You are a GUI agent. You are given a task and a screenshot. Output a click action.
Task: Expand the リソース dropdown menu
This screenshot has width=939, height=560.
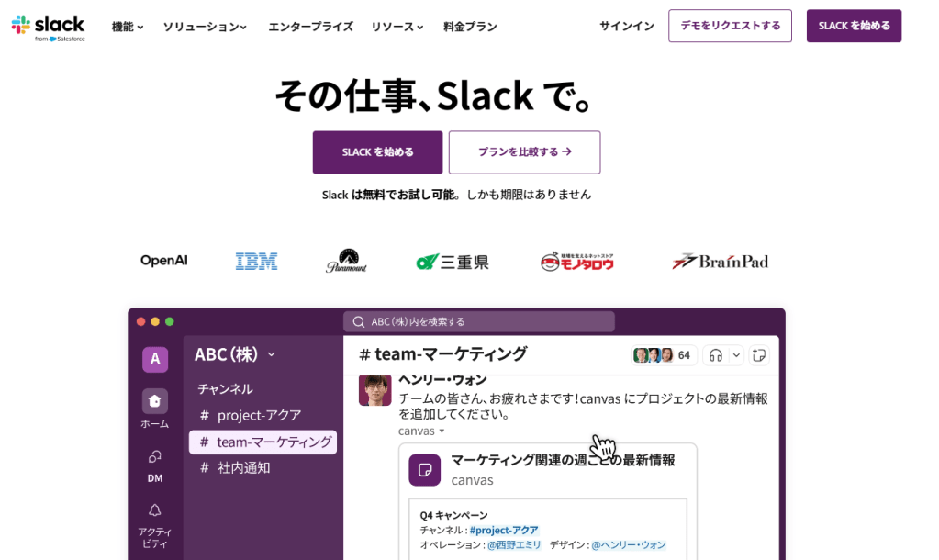(397, 27)
